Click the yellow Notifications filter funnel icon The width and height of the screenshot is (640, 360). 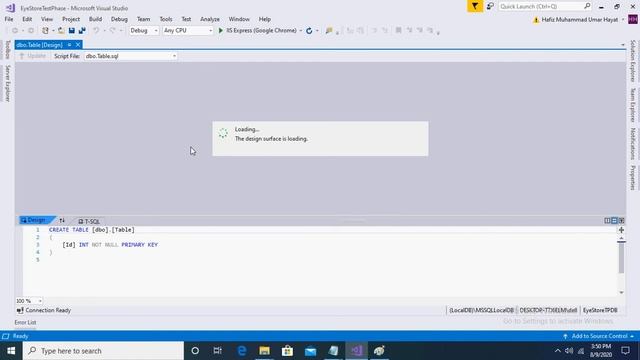(475, 6)
